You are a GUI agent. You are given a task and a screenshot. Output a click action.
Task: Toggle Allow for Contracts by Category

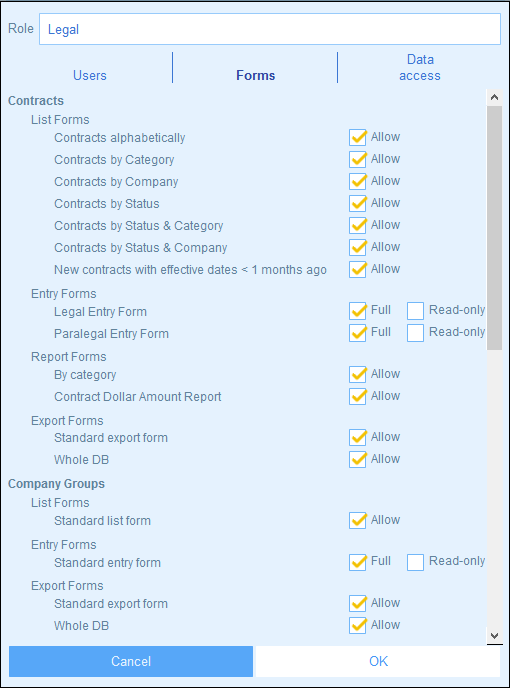(x=358, y=159)
